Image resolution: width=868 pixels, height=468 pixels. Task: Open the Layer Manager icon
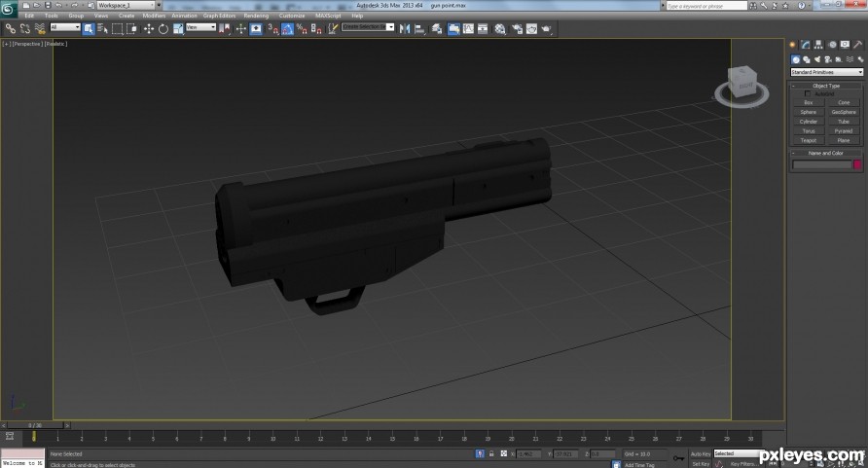click(437, 29)
